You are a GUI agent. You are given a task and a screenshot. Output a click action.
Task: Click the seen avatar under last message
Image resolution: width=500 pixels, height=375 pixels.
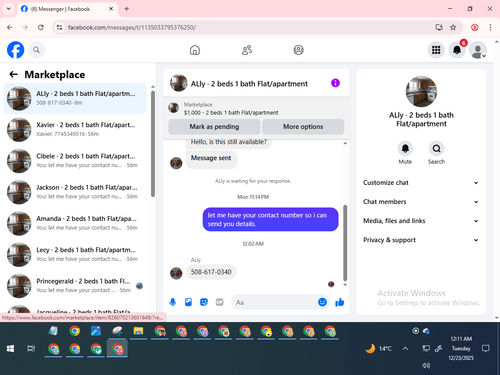coord(331,284)
